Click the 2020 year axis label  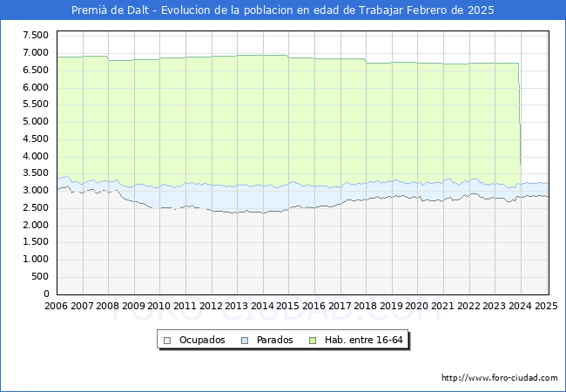click(416, 306)
